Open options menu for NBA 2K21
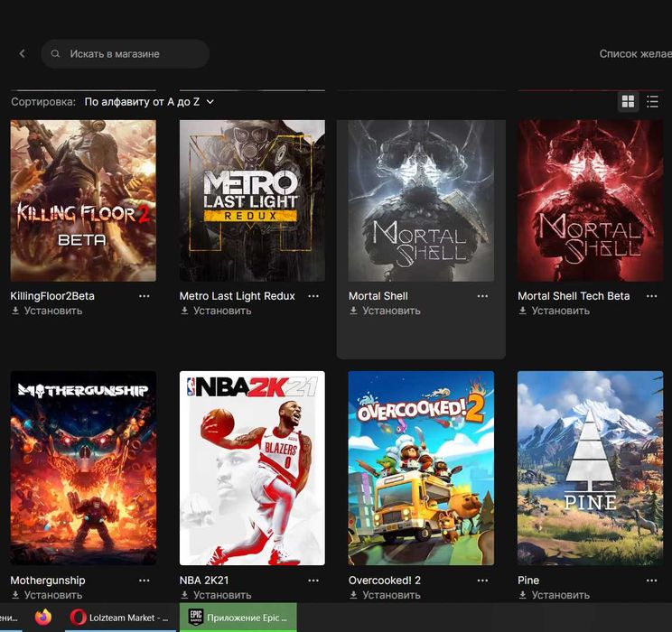 [313, 581]
